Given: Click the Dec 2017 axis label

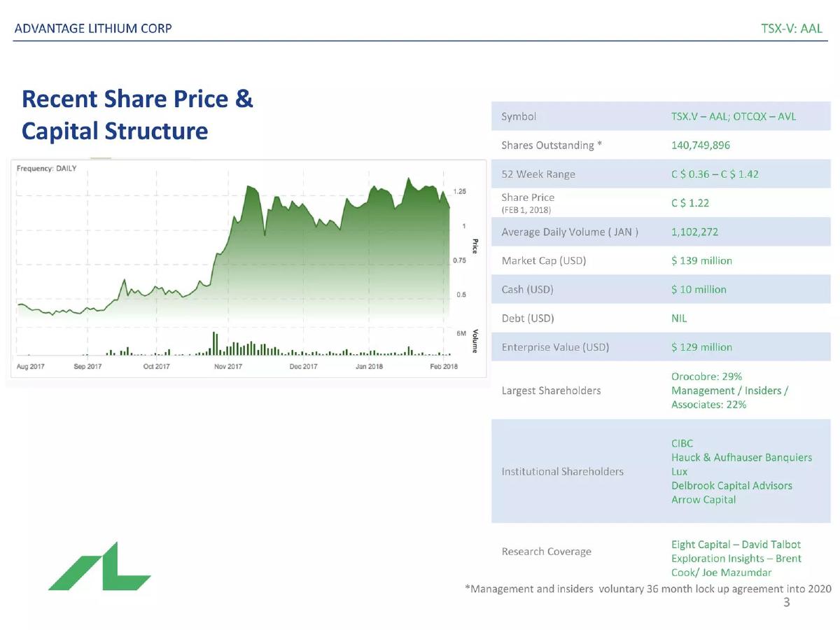Looking at the screenshot, I should click(303, 367).
